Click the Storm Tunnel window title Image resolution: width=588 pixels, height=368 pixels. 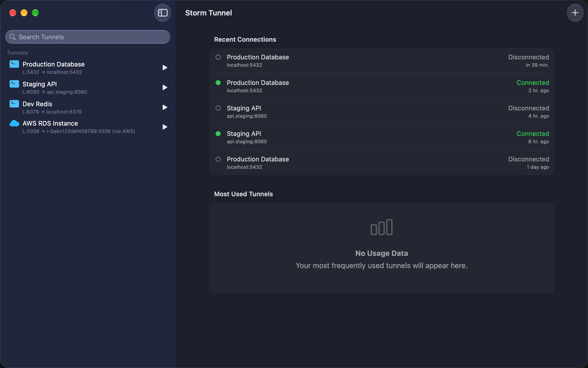click(208, 13)
